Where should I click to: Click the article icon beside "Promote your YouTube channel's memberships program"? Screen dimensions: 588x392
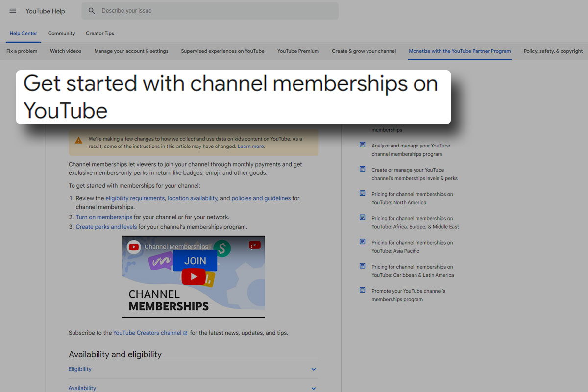tap(362, 290)
